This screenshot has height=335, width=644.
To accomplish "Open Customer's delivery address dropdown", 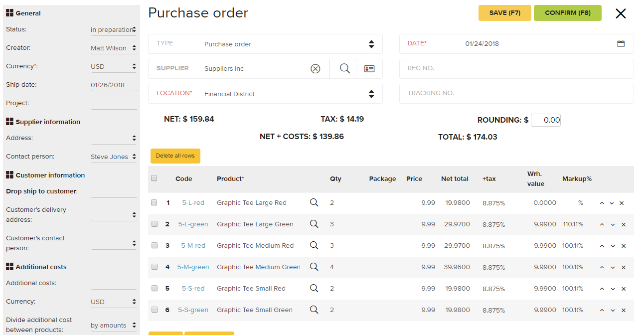I will point(114,215).
